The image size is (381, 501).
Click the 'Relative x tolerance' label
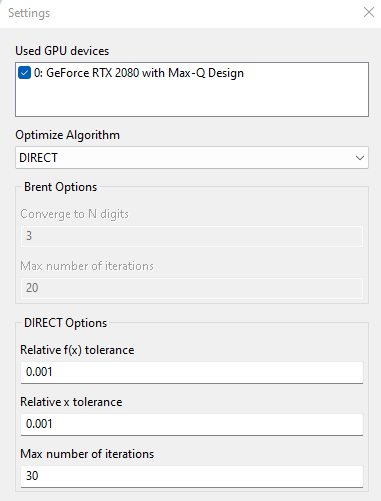71,402
